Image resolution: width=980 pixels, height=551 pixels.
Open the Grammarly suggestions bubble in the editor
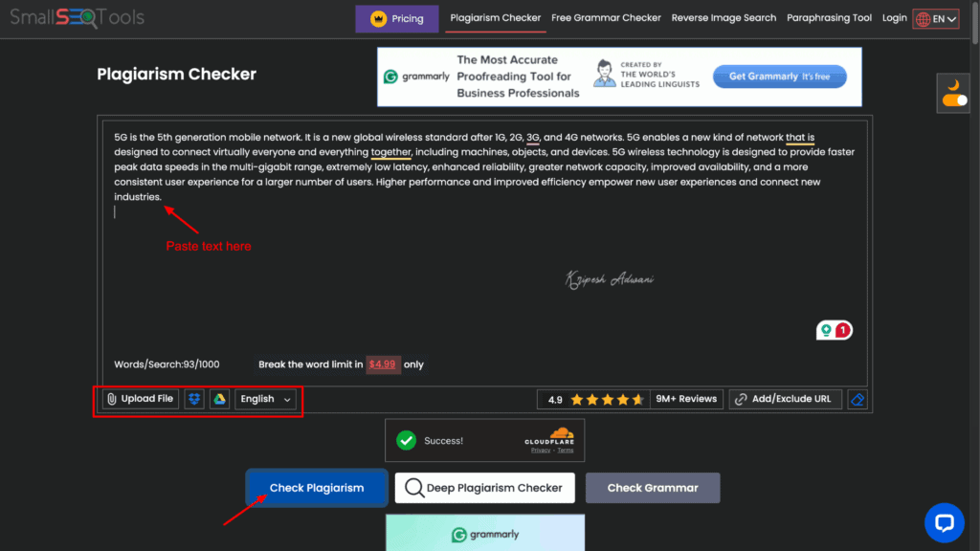[x=835, y=329]
